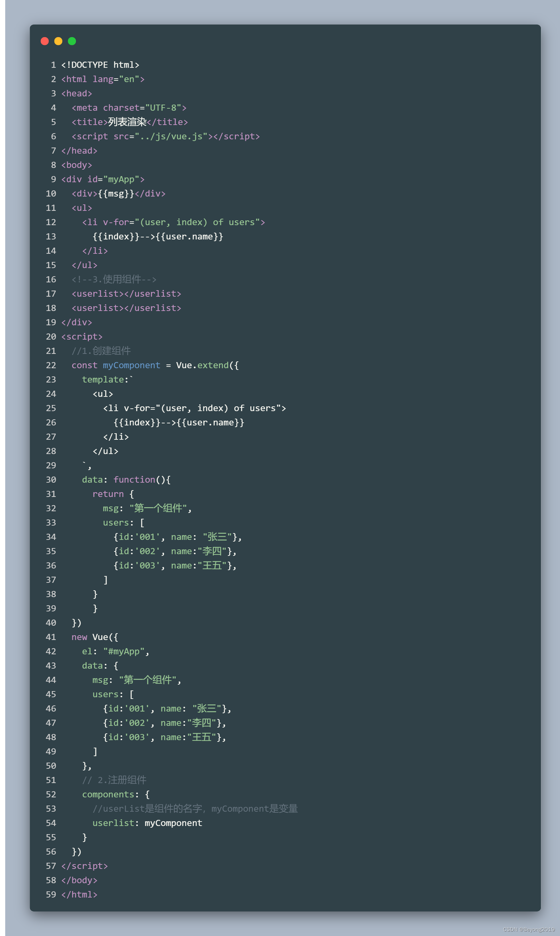Click the v-for line on line 25

pyautogui.click(x=195, y=408)
